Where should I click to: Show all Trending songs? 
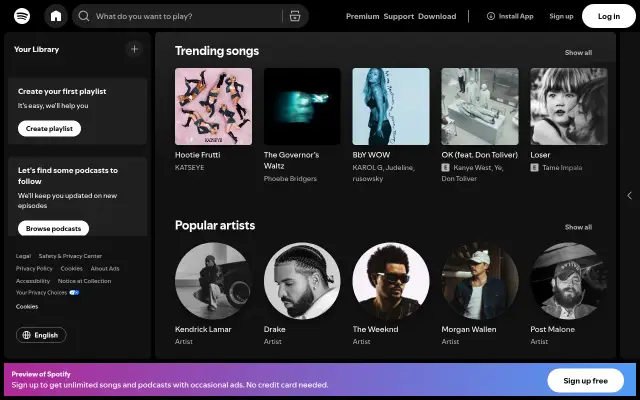pos(578,53)
